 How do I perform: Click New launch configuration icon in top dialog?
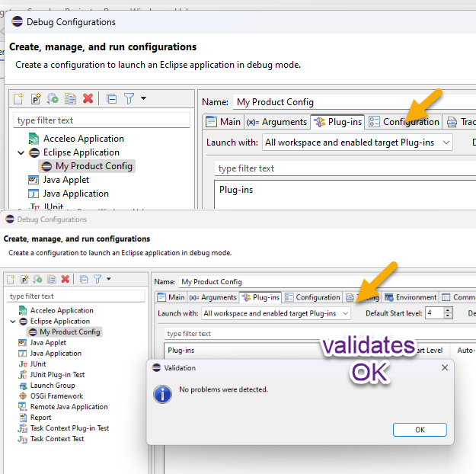click(x=18, y=99)
